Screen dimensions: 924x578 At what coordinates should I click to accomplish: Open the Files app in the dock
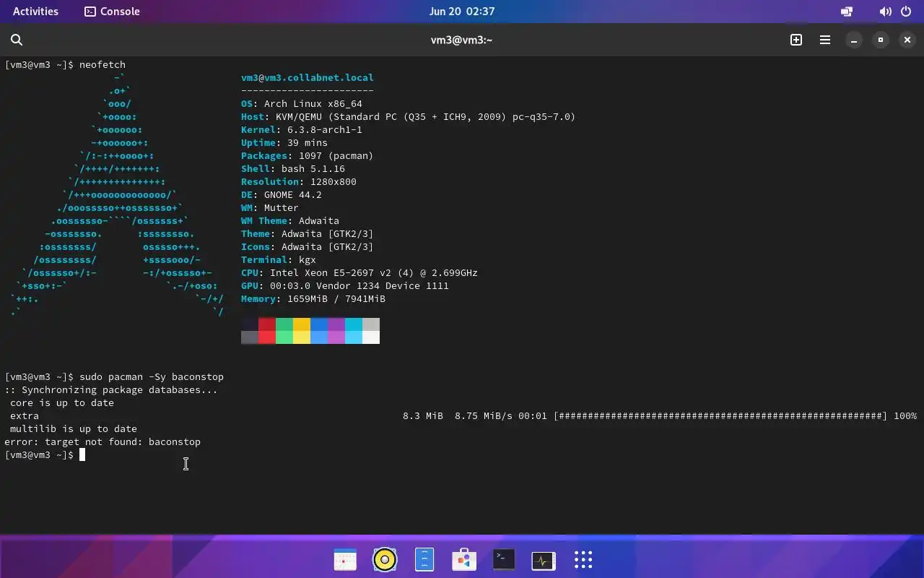(x=424, y=560)
